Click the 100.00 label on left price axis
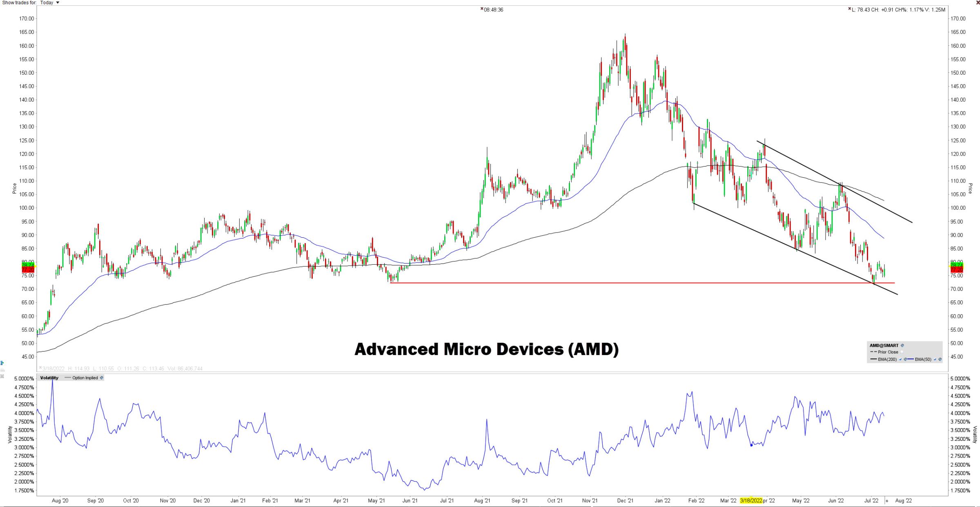This screenshot has height=507, width=980. point(27,208)
